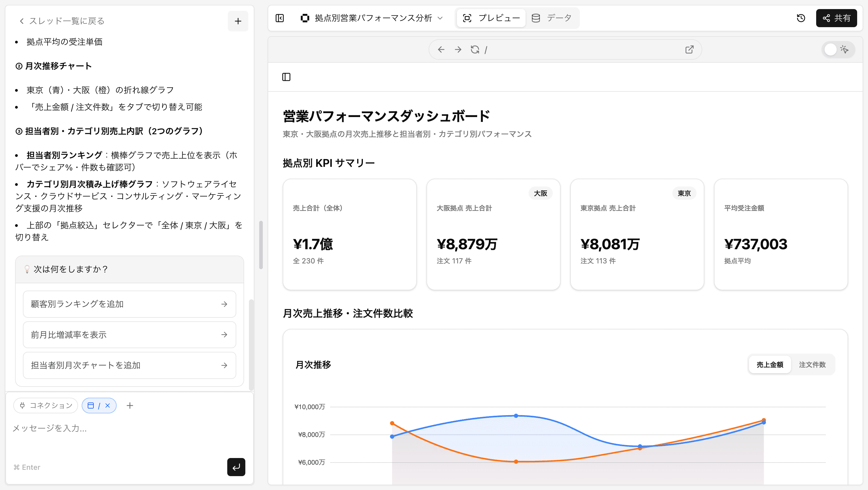
Task: Toggle the preview sidebar with the panel icon
Action: click(x=286, y=77)
